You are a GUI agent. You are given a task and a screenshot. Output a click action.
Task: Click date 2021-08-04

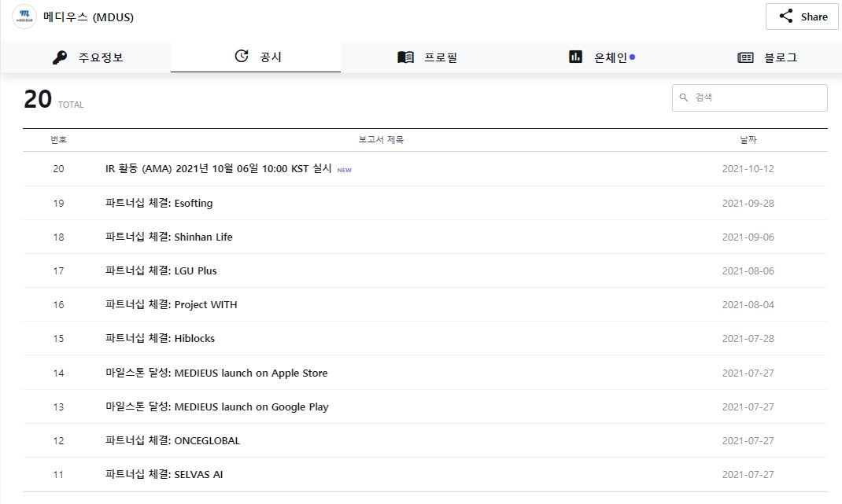click(748, 304)
